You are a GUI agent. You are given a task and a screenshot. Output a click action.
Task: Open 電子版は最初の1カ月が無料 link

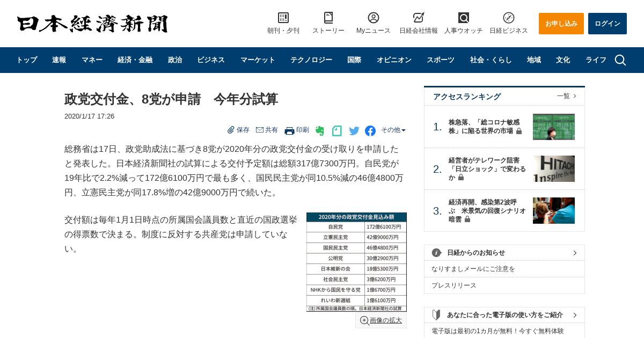point(497,331)
